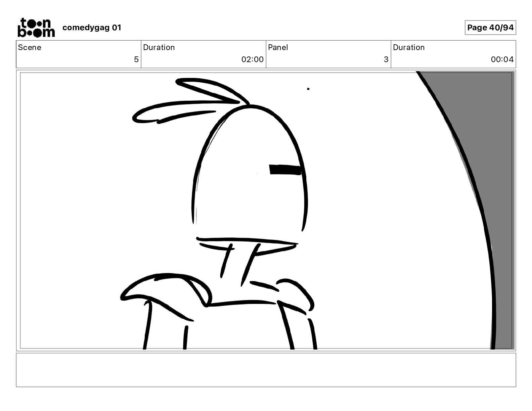Select the 'Panel' header label

(x=278, y=47)
